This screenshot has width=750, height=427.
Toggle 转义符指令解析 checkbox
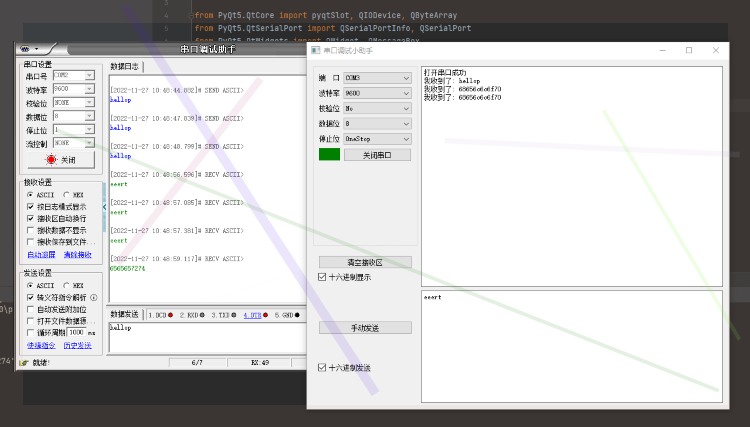31,297
